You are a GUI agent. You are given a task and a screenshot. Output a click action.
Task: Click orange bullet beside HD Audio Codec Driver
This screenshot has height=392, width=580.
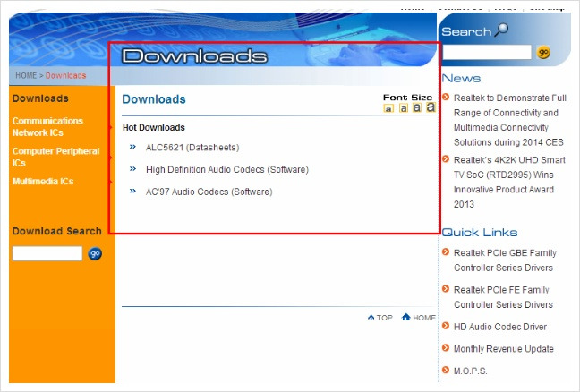446,326
